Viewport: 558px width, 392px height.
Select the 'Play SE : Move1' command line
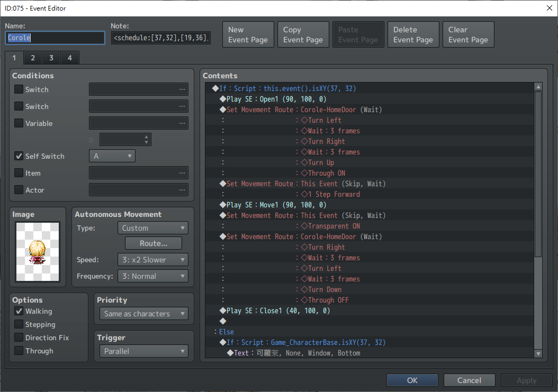pos(369,205)
